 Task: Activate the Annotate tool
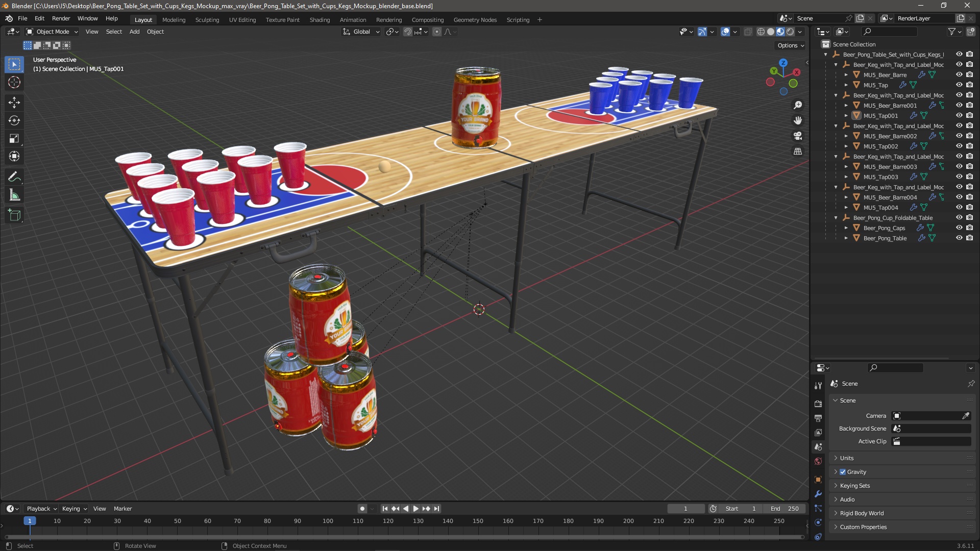[14, 177]
